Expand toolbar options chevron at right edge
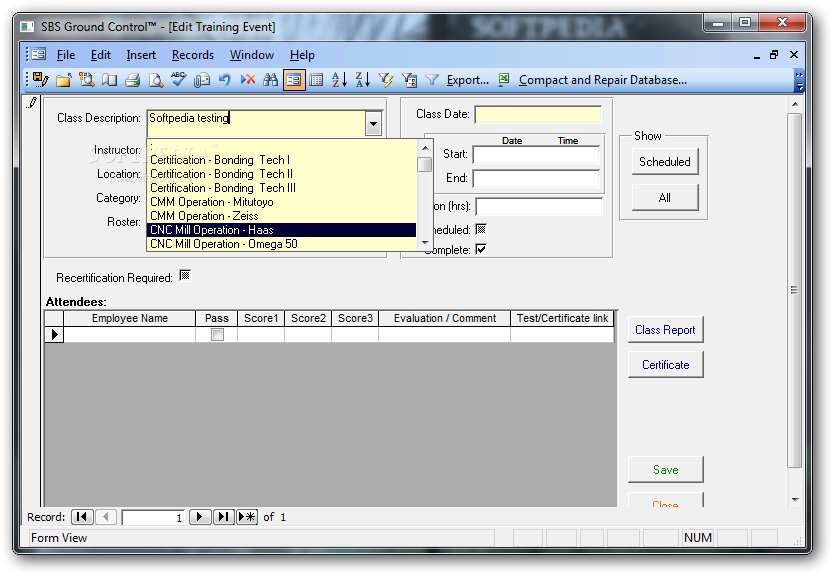 click(x=799, y=80)
